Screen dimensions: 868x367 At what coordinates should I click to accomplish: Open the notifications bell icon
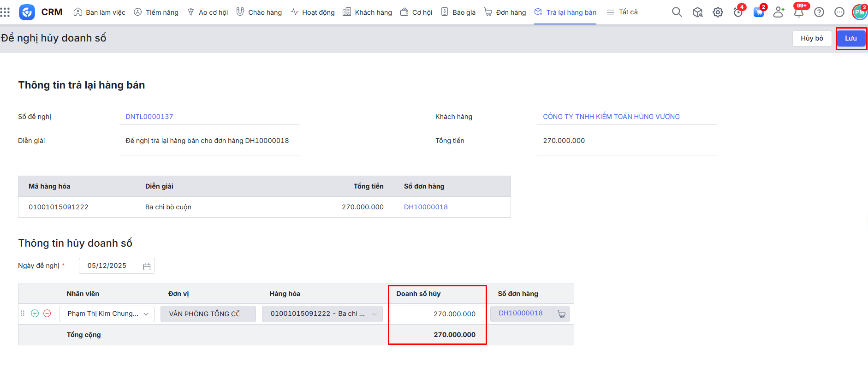coord(799,12)
